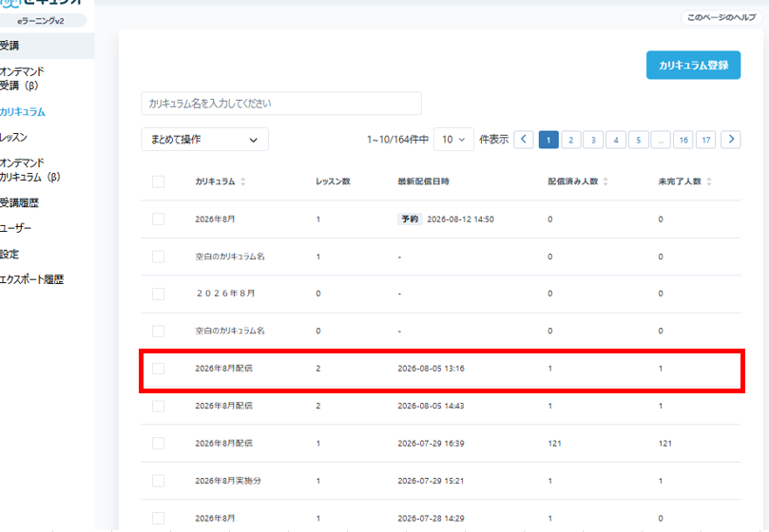The height and width of the screenshot is (532, 769).
Task: Click the eラーニングv2 pill label
Action: (x=41, y=21)
